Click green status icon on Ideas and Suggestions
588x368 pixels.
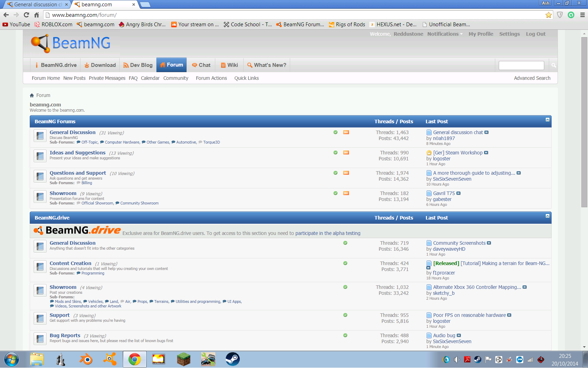pyautogui.click(x=336, y=153)
